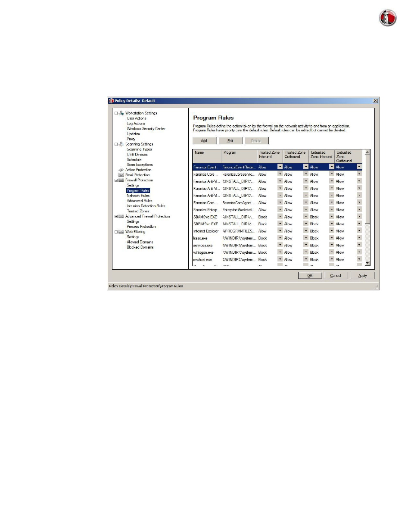Collapse the Web Filtering node
The width and height of the screenshot is (411, 532).
[x=116, y=232]
